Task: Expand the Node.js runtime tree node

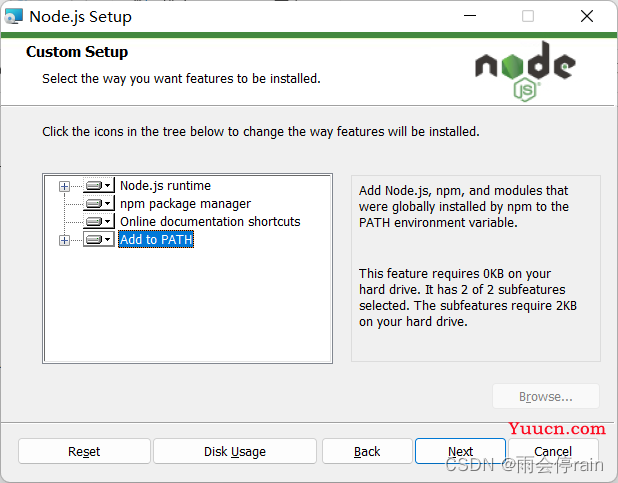Action: tap(64, 186)
